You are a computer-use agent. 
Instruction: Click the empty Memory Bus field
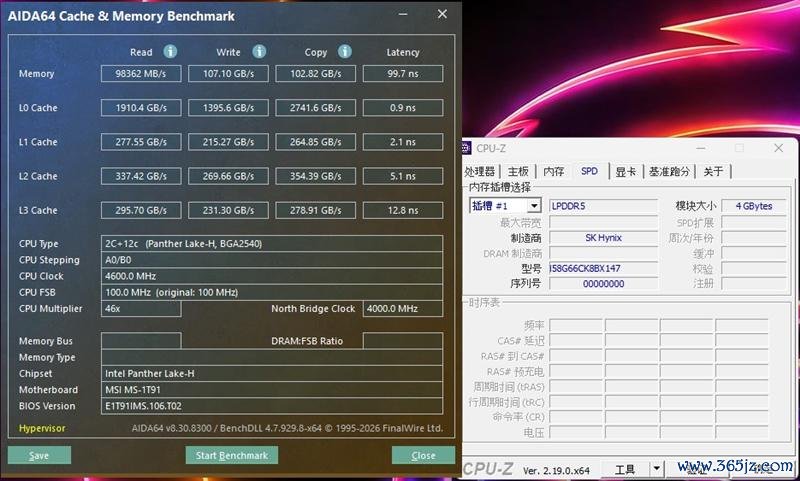click(x=141, y=341)
